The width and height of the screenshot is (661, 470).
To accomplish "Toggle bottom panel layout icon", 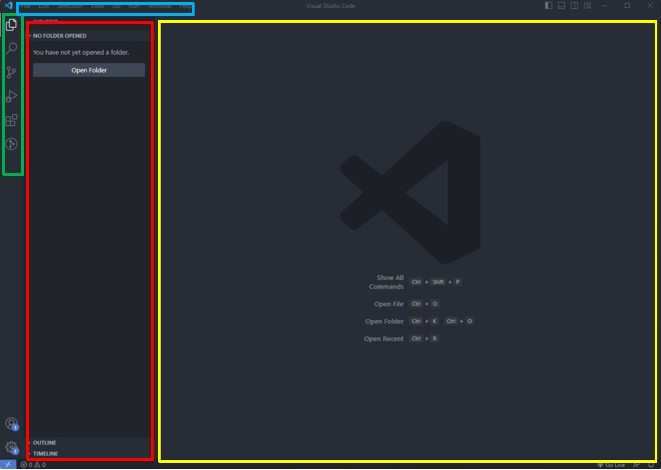I will [x=562, y=5].
